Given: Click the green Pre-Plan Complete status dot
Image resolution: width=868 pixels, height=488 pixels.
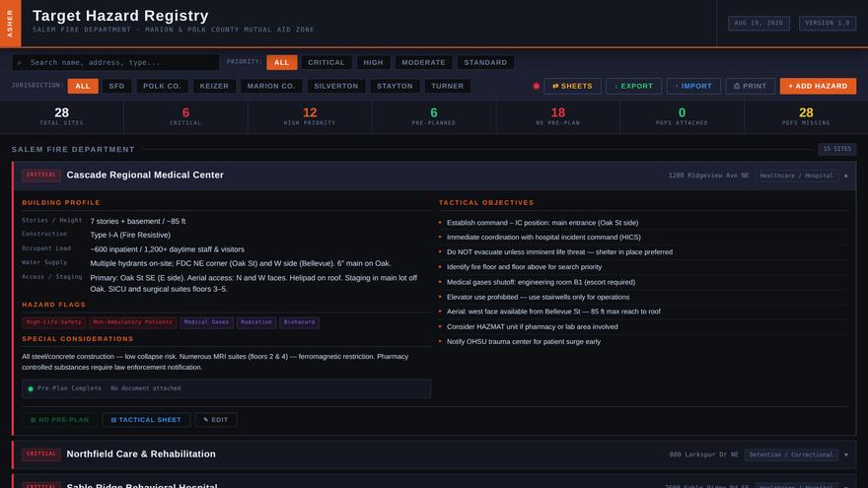Looking at the screenshot, I should 31,389.
